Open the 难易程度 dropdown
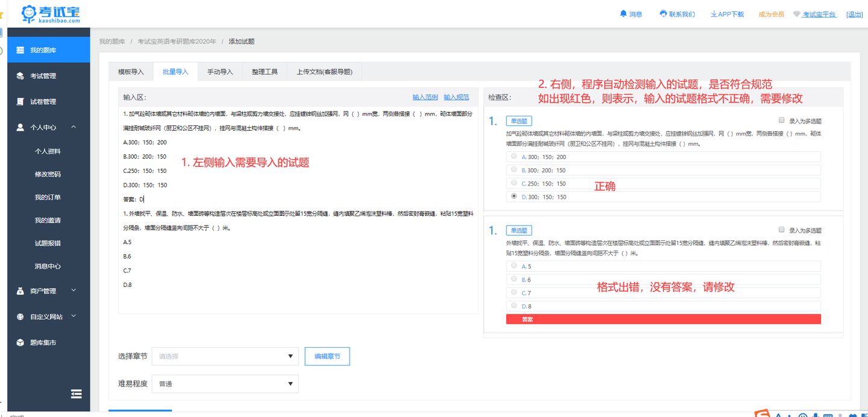The height and width of the screenshot is (417, 868). pos(225,384)
